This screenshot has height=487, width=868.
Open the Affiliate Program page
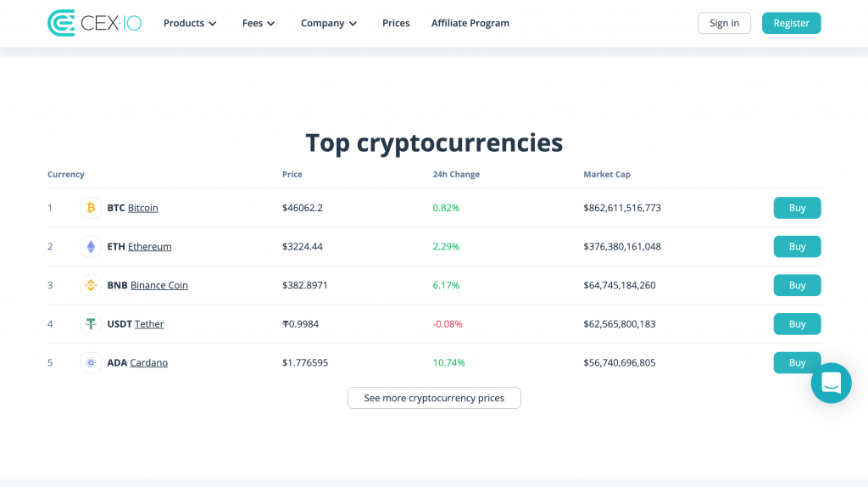470,23
